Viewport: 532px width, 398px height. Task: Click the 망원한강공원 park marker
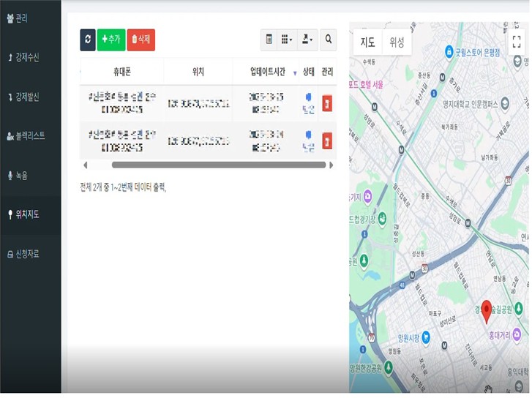tap(388, 367)
